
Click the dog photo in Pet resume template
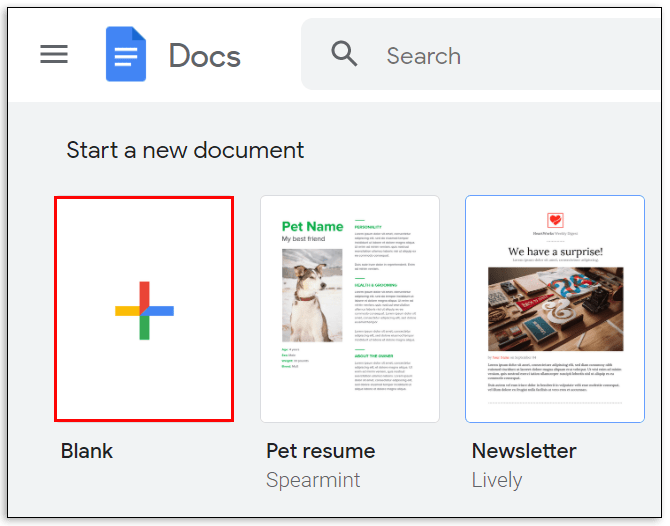[x=312, y=295]
